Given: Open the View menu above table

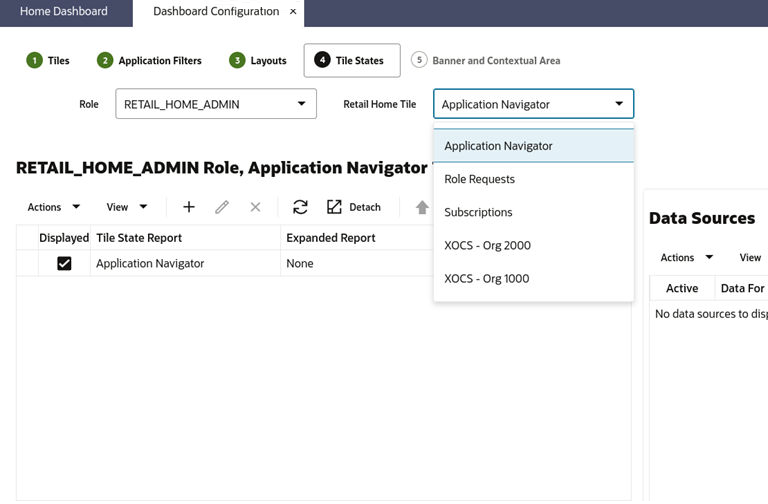Looking at the screenshot, I should (x=127, y=207).
